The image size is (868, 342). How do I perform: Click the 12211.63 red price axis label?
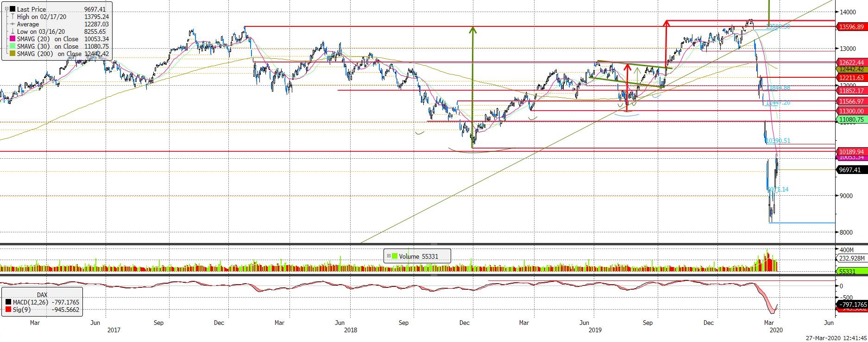[852, 77]
